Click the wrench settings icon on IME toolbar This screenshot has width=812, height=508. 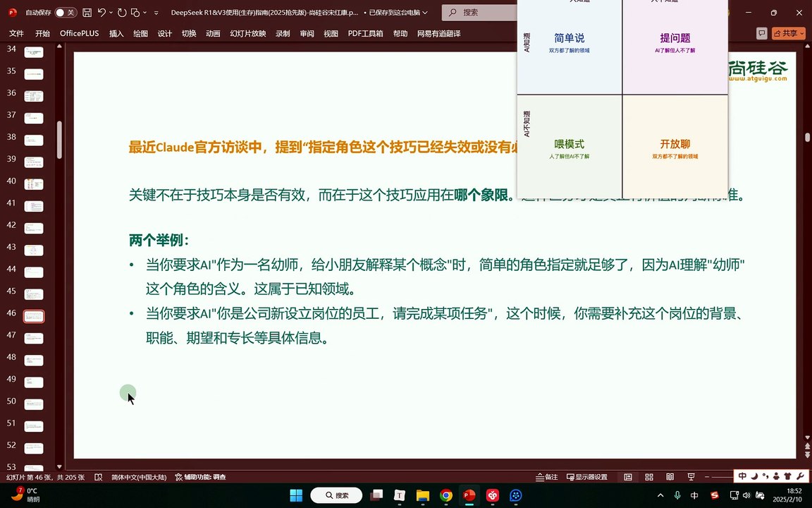pos(801,476)
